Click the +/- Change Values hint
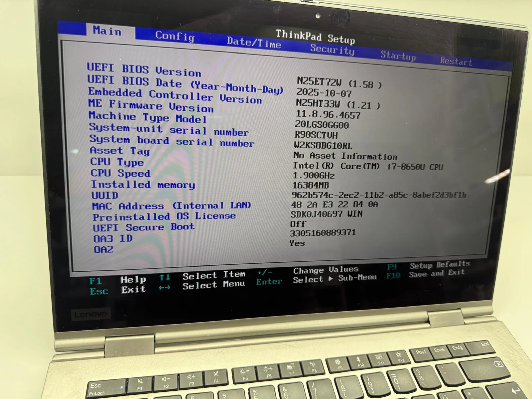This screenshot has height=399, width=532. (x=308, y=271)
